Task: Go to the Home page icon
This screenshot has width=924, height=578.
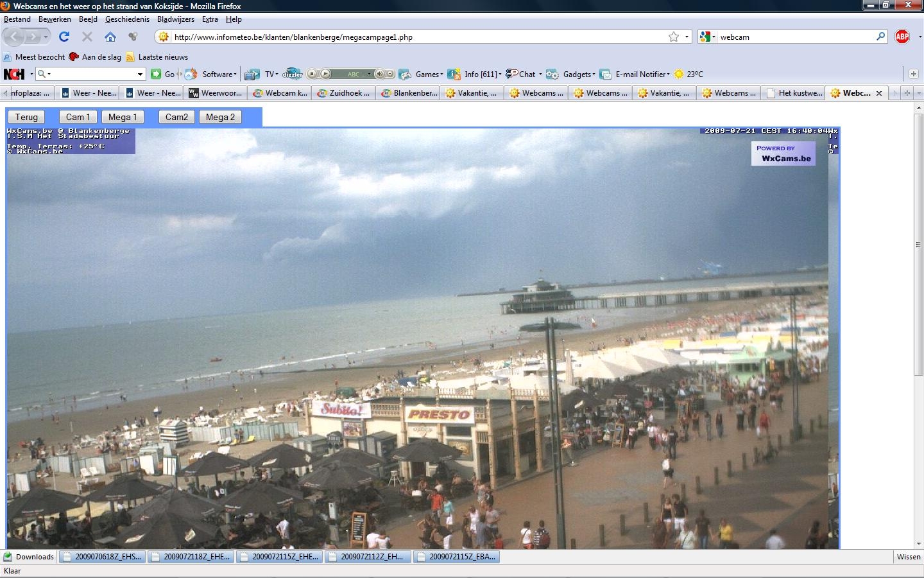Action: [x=110, y=37]
